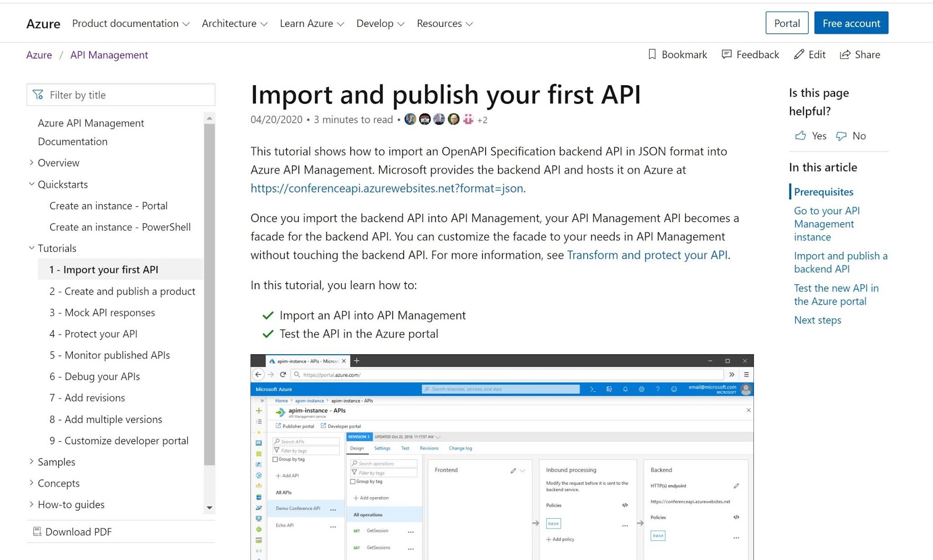Image resolution: width=933 pixels, height=560 pixels.
Task: Open the Develop menu
Action: click(x=380, y=23)
